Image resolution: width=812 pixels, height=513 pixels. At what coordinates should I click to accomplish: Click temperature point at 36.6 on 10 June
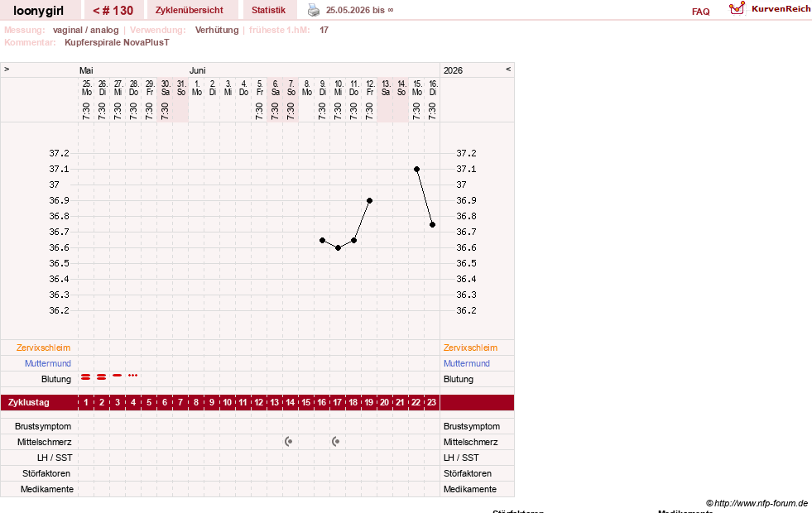click(x=339, y=248)
